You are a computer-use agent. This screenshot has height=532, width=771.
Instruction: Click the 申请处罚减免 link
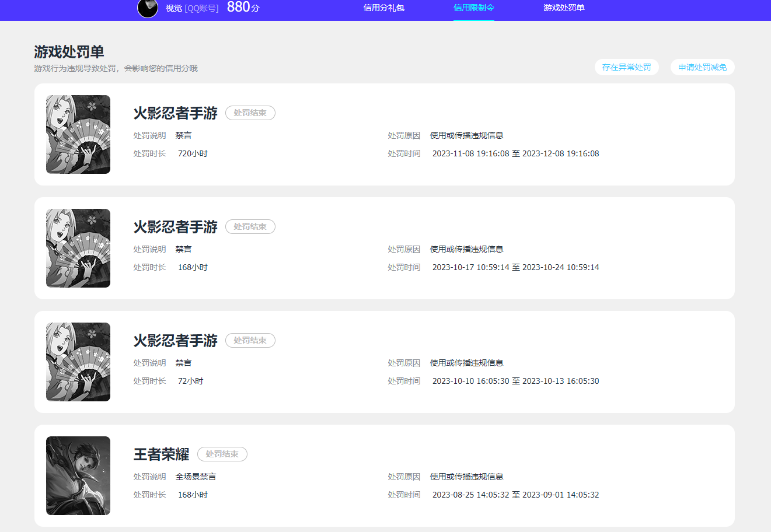coord(702,67)
